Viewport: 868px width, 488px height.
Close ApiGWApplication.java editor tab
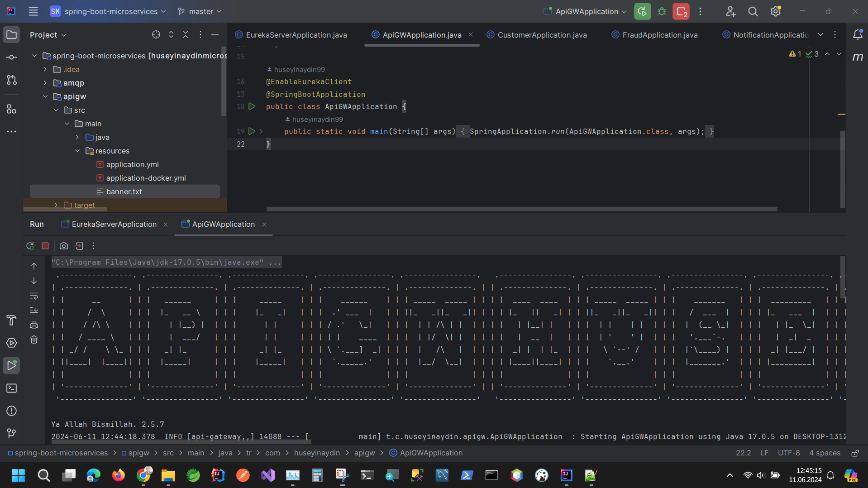[471, 34]
